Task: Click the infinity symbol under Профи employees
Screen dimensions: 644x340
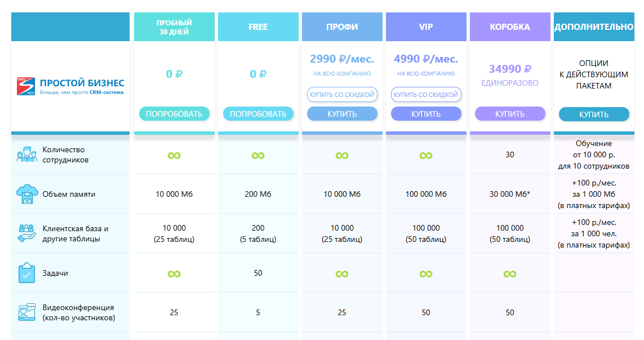Action: pyautogui.click(x=342, y=155)
